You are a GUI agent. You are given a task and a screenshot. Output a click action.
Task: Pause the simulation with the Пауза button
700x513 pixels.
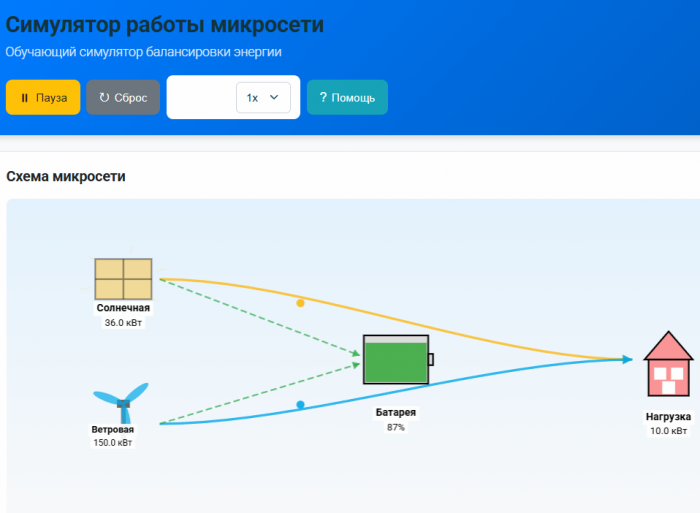pos(43,98)
